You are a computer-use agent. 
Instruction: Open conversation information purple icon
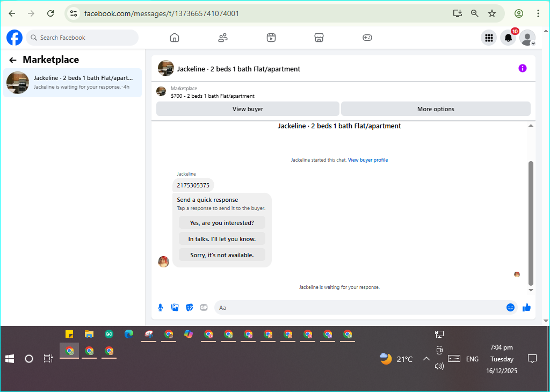(x=522, y=68)
